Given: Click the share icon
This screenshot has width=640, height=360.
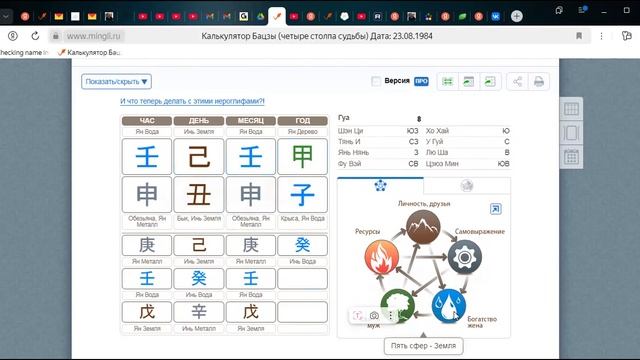Looking at the screenshot, I should (x=517, y=81).
